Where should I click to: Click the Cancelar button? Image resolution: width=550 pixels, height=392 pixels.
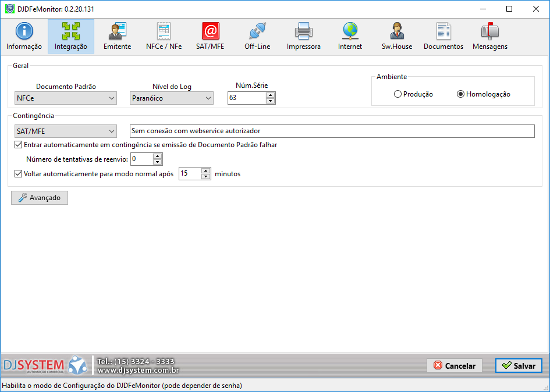point(454,366)
